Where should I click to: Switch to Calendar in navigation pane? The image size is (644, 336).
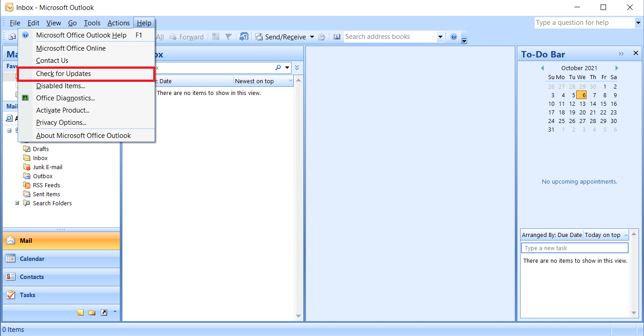click(32, 259)
